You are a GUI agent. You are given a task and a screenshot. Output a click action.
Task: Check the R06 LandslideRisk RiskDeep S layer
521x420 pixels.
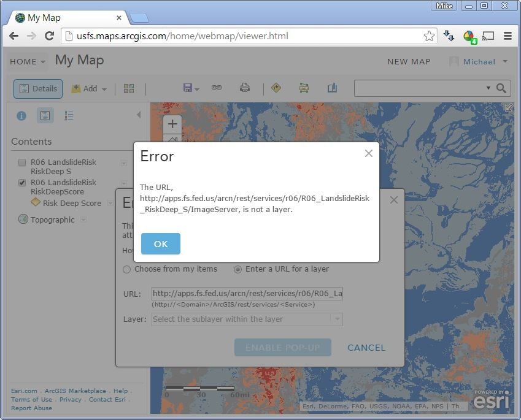(x=22, y=162)
